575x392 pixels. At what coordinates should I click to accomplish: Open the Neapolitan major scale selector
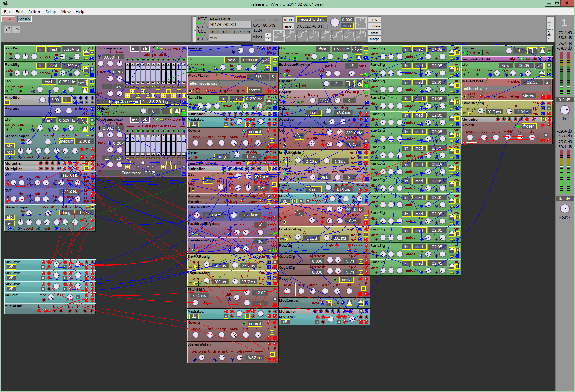139,102
